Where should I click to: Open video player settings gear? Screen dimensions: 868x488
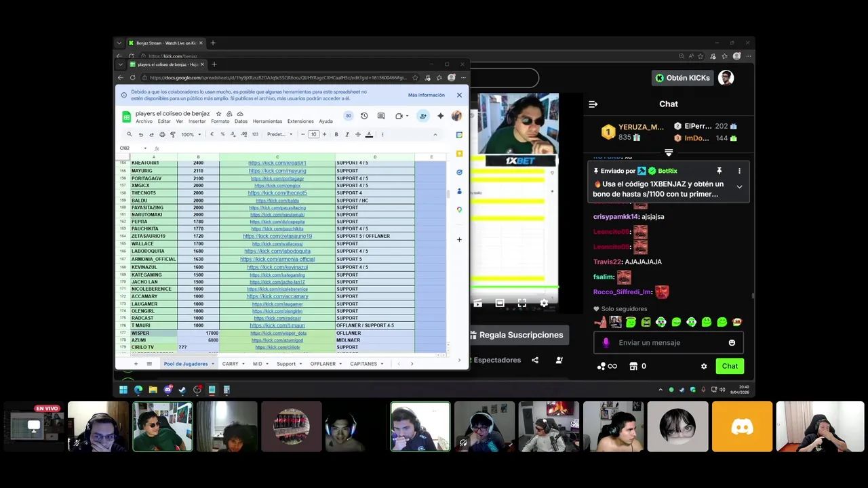pos(544,303)
